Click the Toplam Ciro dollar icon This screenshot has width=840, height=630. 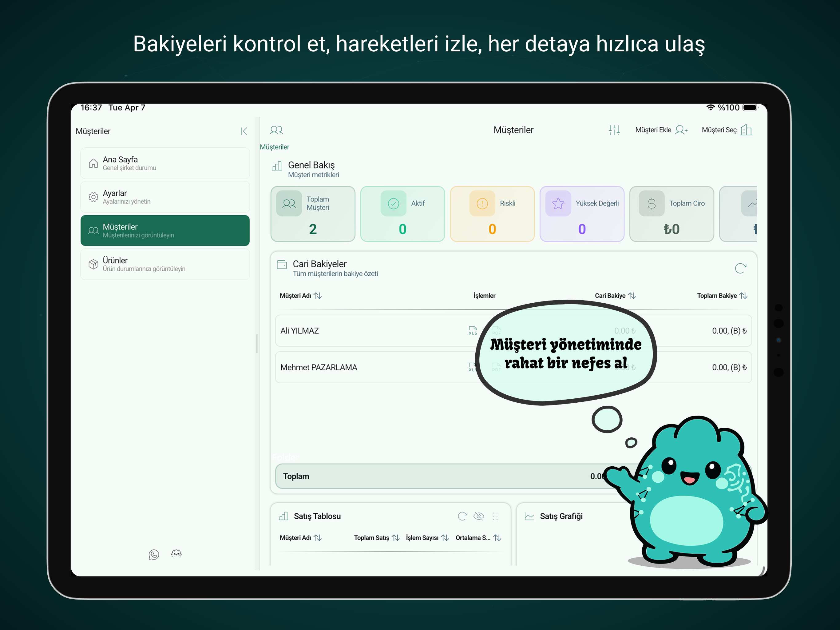tap(652, 204)
